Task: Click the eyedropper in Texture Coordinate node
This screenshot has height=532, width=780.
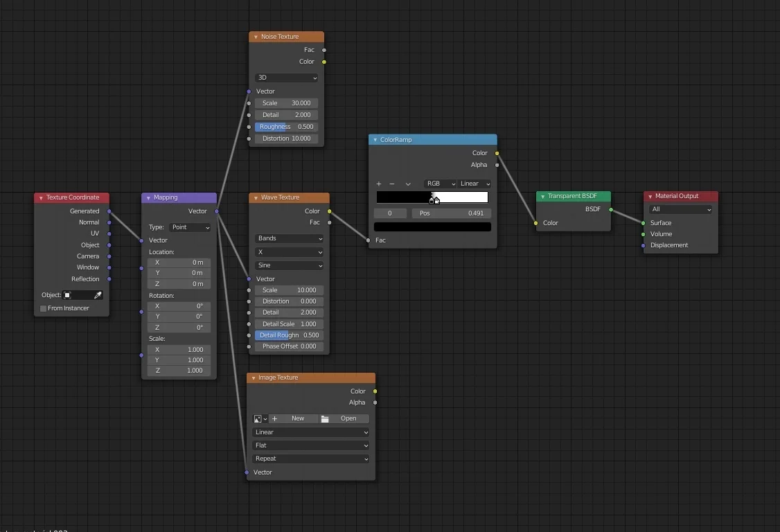Action: [98, 294]
